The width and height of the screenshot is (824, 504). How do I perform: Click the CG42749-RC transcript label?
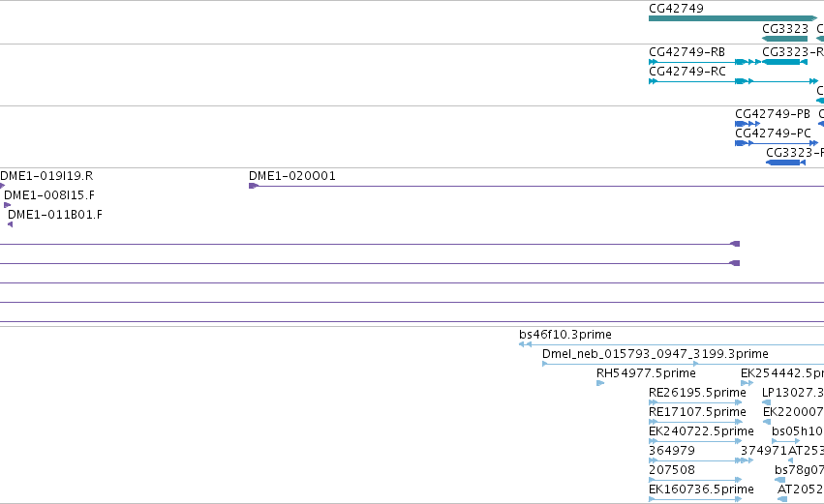[x=687, y=72]
